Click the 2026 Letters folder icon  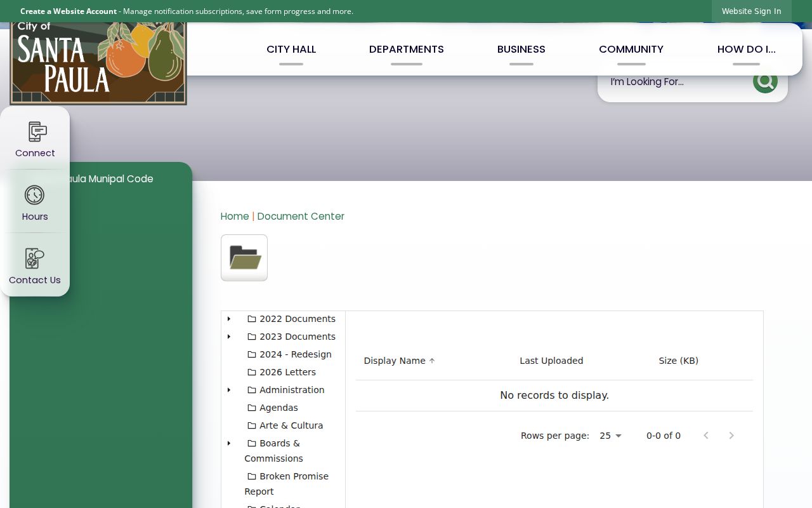[252, 372]
